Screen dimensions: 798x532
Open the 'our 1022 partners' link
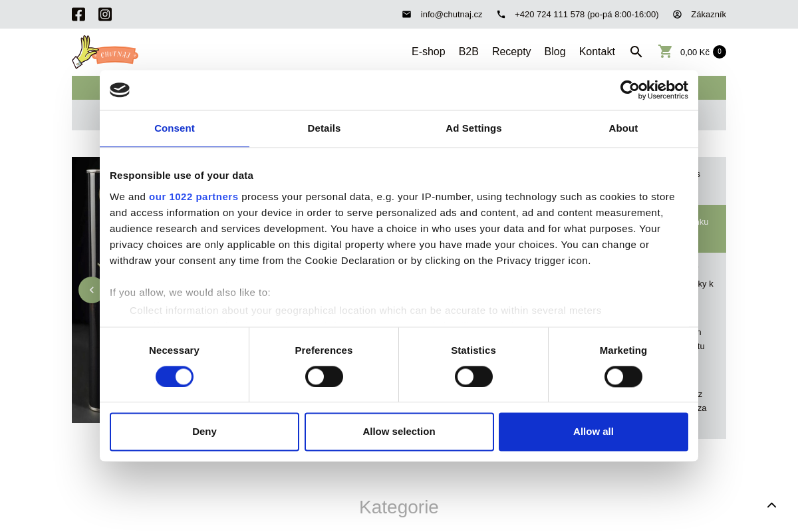(194, 197)
